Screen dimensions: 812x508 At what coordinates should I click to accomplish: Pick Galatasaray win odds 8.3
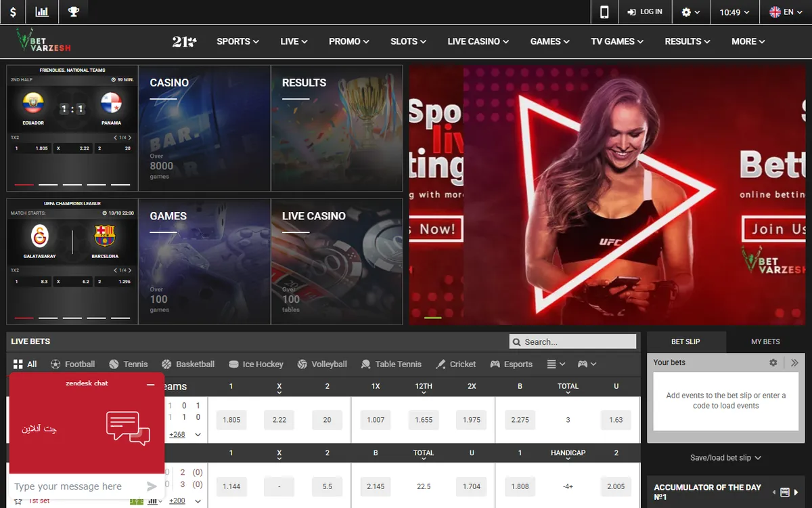point(32,281)
